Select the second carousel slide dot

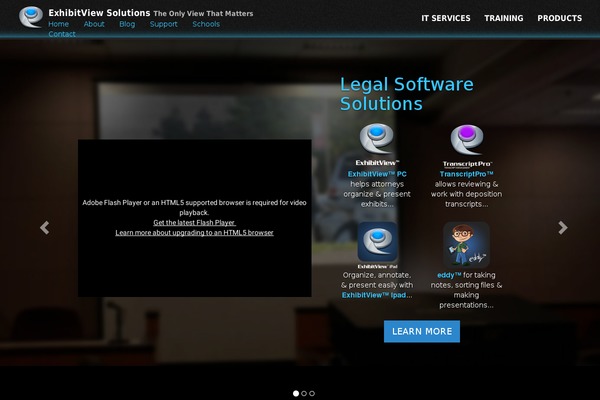point(304,393)
